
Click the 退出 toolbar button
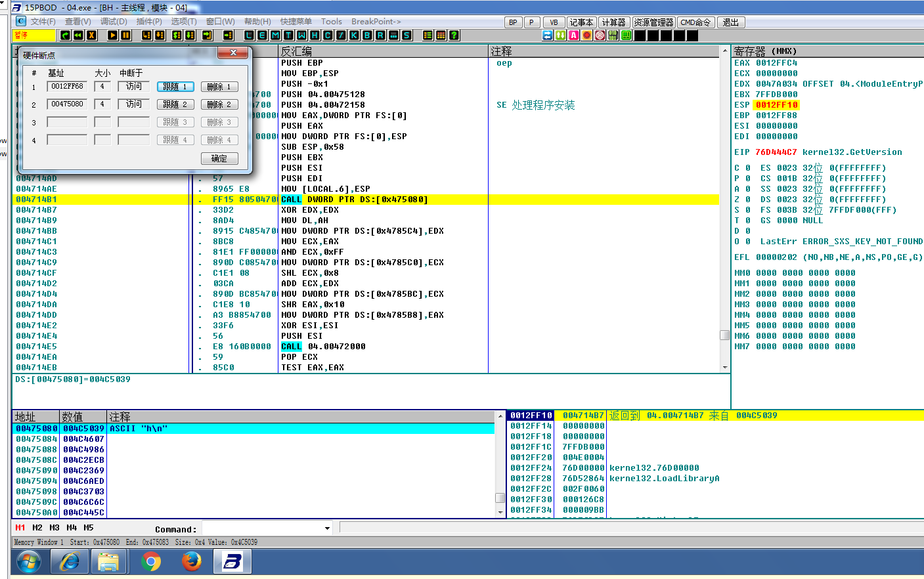731,22
